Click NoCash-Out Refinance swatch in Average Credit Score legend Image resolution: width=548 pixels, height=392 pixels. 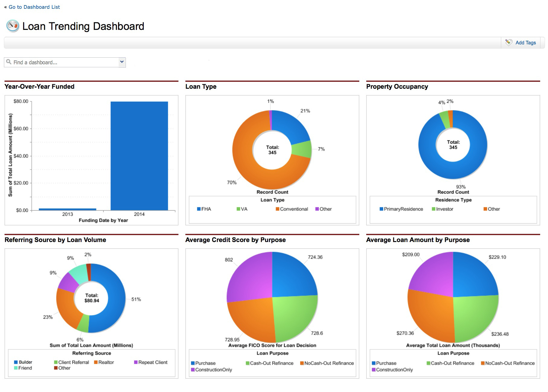click(302, 363)
